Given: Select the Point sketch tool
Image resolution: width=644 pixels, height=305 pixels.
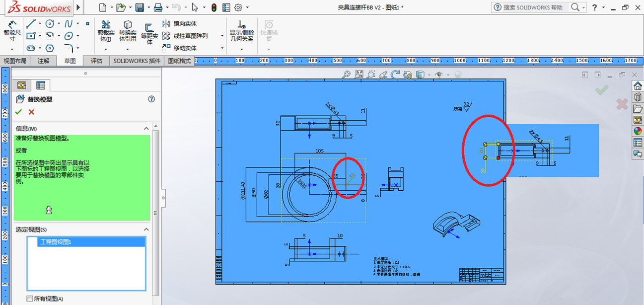Looking at the screenshot, I should (x=87, y=23).
